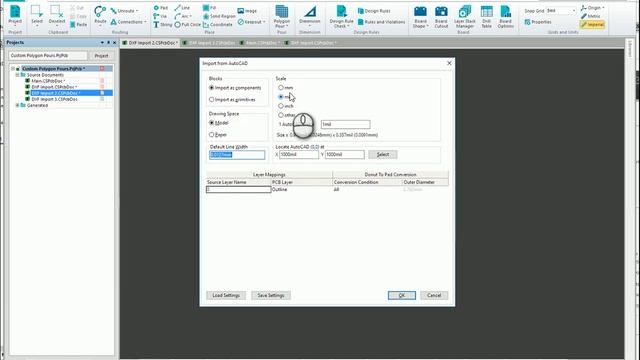Cancel the Import from AutoCAD dialog
Viewport: 640px width, 360px height.
[434, 295]
